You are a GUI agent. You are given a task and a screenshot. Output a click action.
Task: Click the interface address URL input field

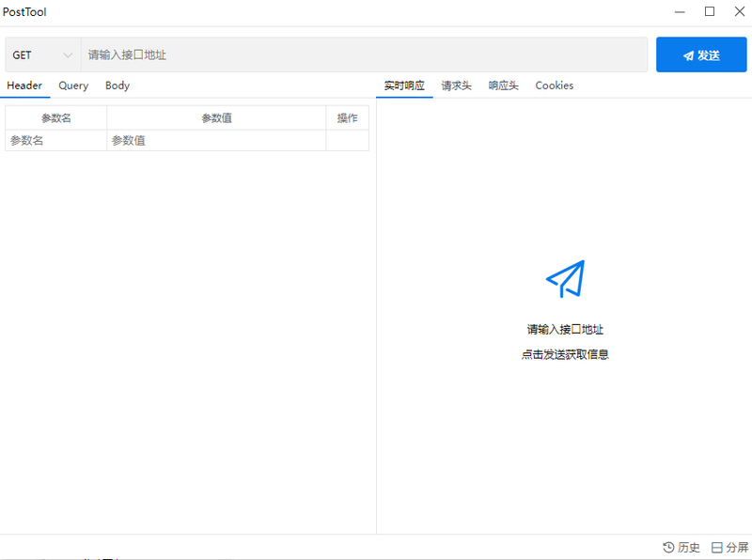(x=364, y=55)
